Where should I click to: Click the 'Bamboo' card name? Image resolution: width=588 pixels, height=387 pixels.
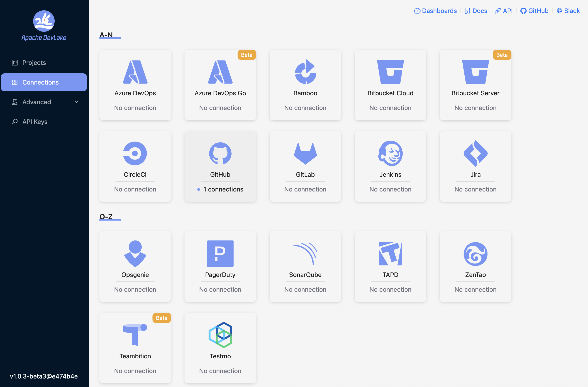(x=305, y=93)
